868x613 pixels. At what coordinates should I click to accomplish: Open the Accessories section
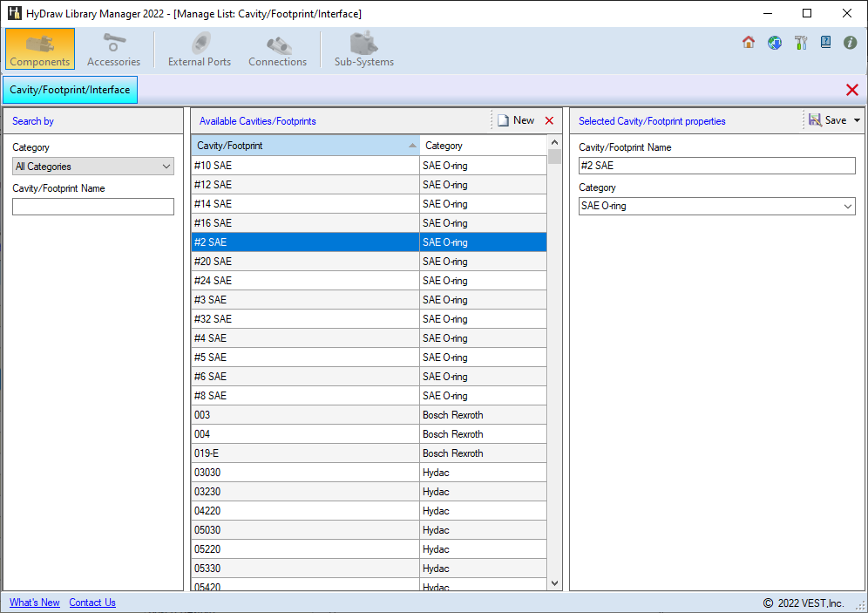[x=113, y=49]
